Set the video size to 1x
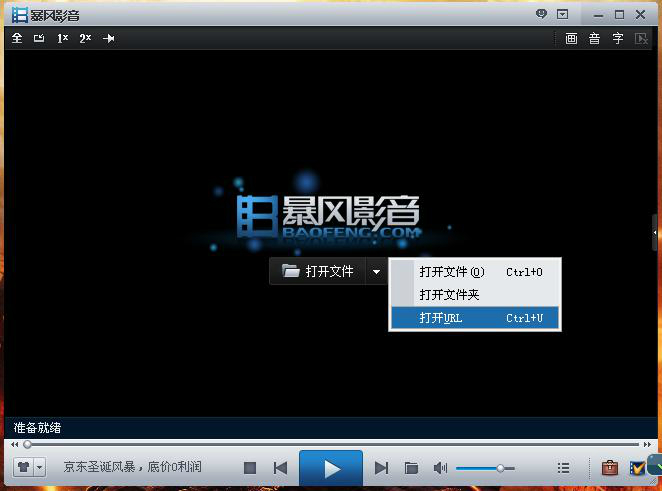The width and height of the screenshot is (662, 491). tap(62, 38)
